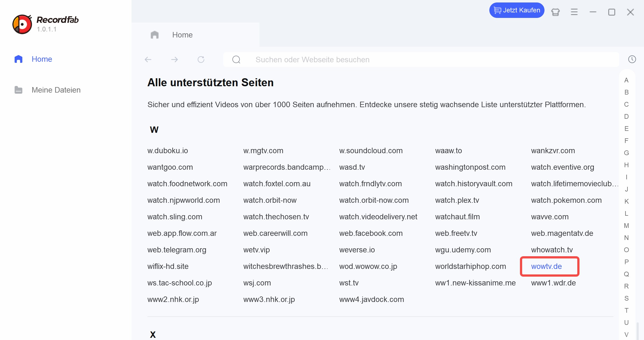Open the Home sidebar item
644x340 pixels.
(x=33, y=59)
